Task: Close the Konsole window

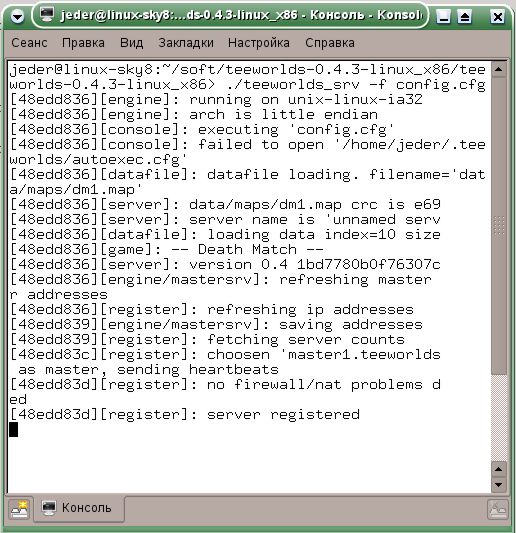Action: [x=498, y=16]
